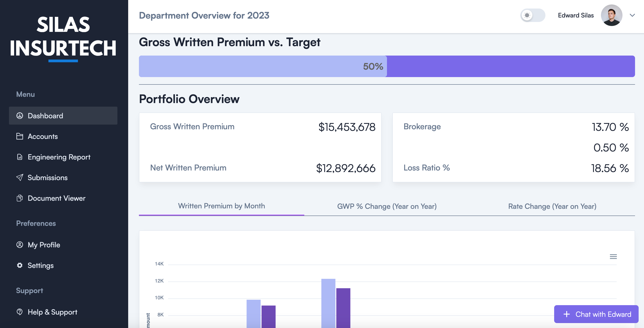Viewport: 644px width, 328px height.
Task: Click the Gross Written Premium value $15,453,678
Action: click(x=347, y=127)
